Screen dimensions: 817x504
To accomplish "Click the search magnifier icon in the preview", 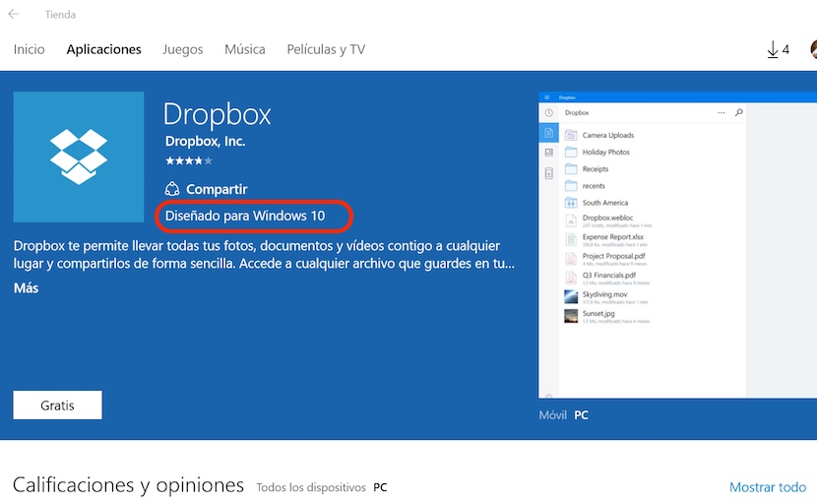I will (739, 112).
